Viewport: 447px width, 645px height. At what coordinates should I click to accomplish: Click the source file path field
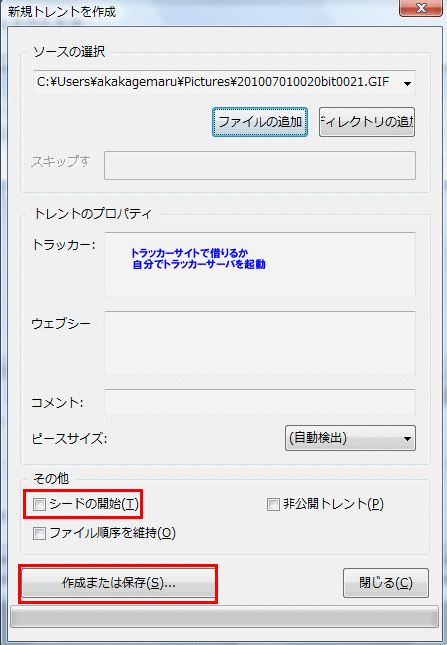coord(224,83)
